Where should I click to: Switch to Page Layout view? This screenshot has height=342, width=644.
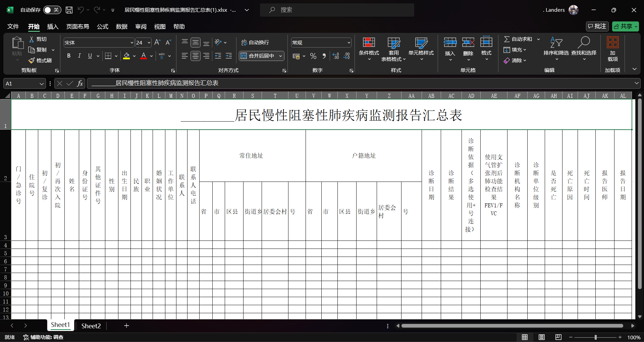click(541, 337)
